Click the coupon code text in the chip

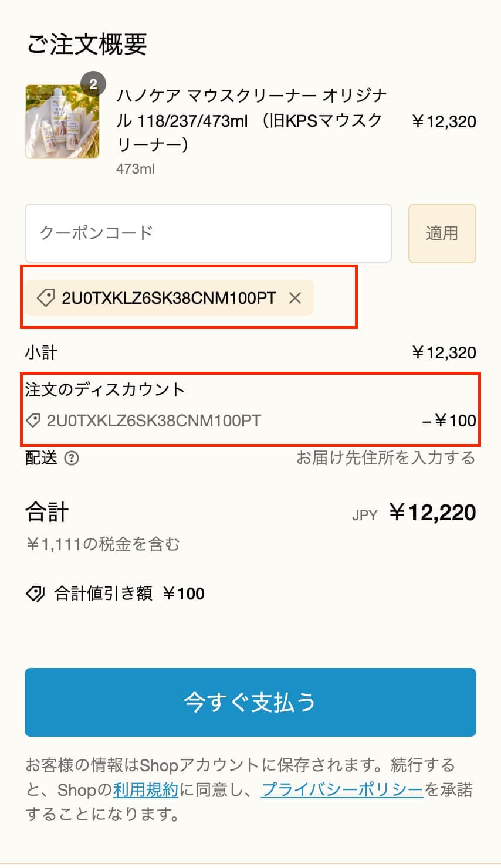[169, 298]
